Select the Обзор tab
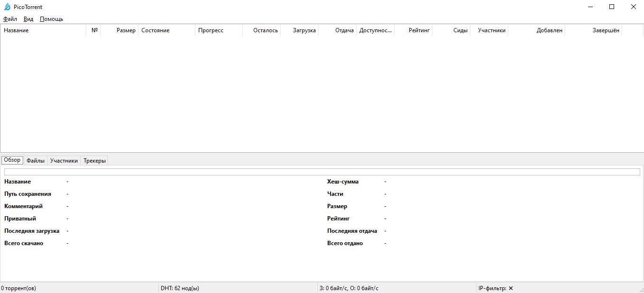The height and width of the screenshot is (293, 644). pyautogui.click(x=12, y=160)
